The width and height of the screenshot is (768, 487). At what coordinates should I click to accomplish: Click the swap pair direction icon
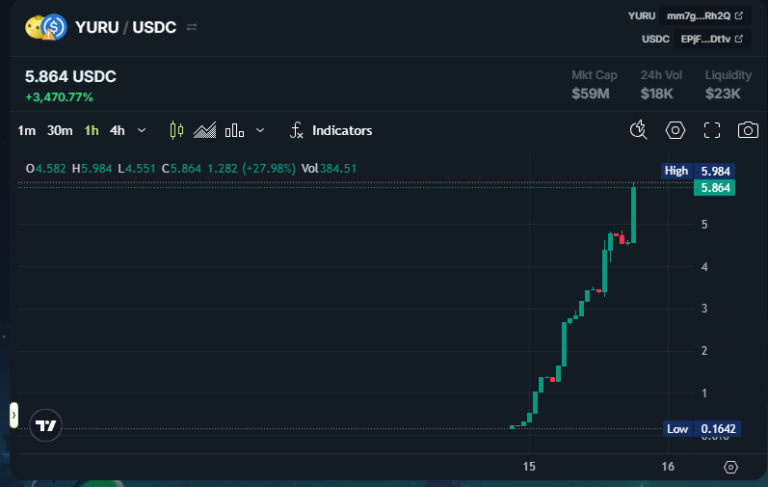(x=192, y=27)
